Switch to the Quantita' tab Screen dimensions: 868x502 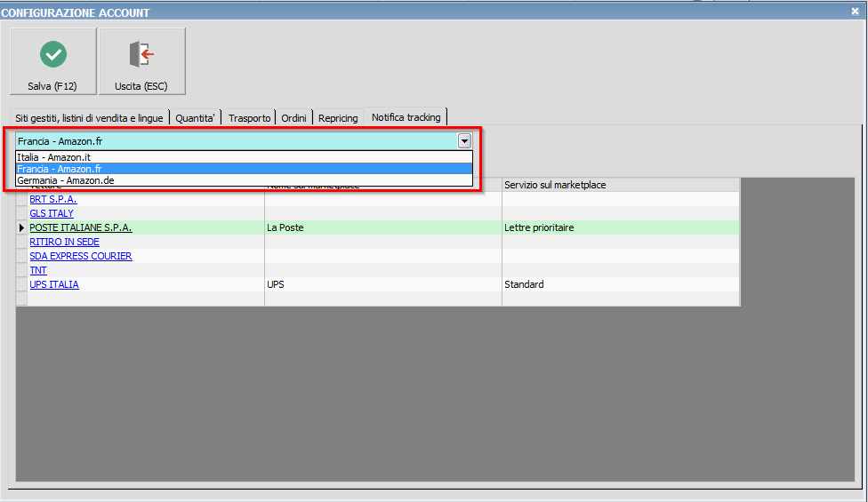point(195,118)
